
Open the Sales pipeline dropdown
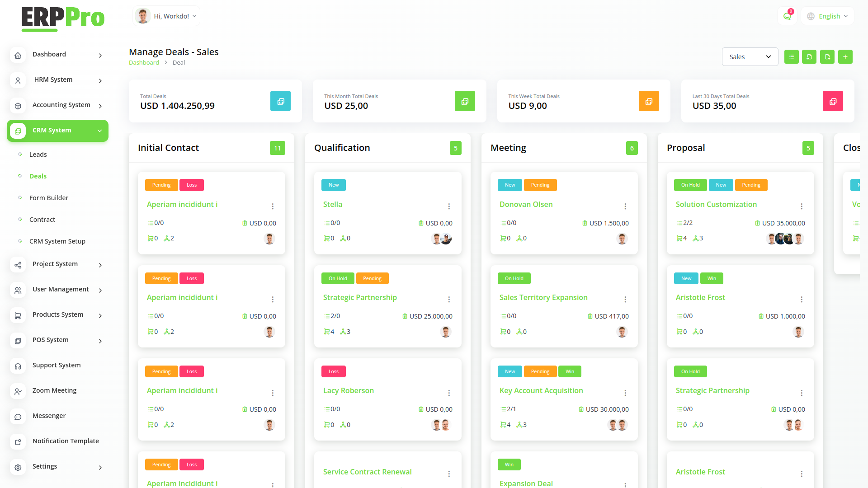pyautogui.click(x=750, y=57)
